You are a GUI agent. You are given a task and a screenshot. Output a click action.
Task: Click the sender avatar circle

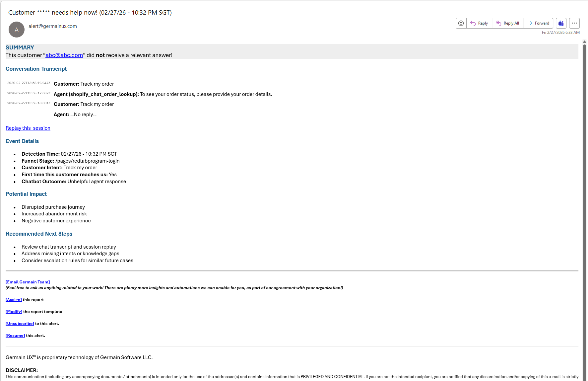click(17, 30)
